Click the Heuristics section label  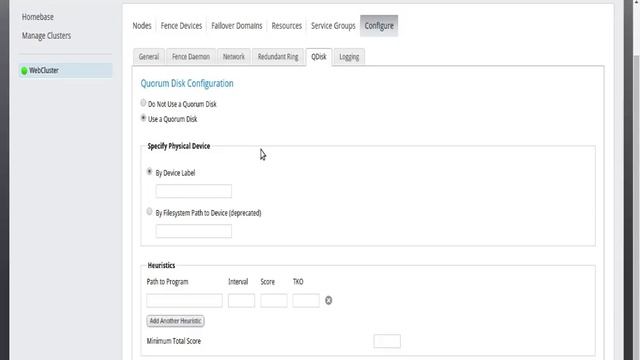pyautogui.click(x=161, y=265)
